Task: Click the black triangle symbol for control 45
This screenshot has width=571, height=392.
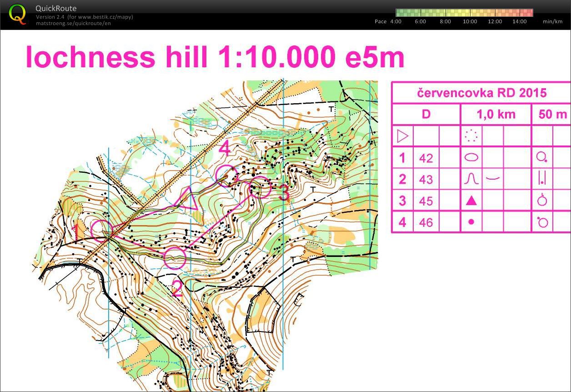Action: click(x=471, y=200)
